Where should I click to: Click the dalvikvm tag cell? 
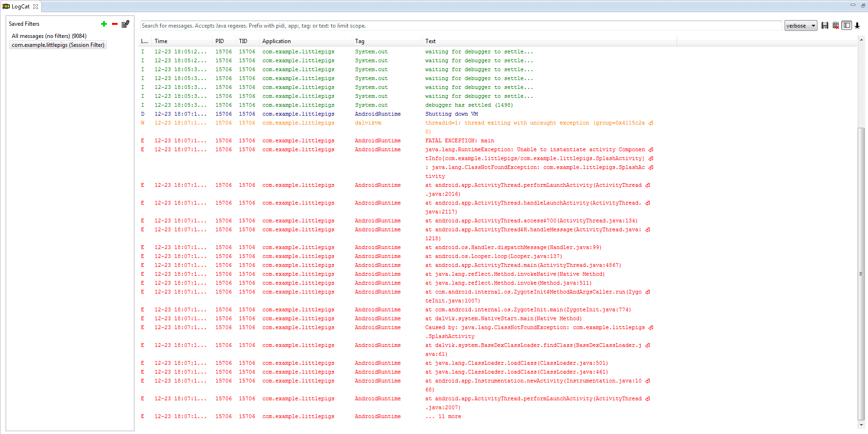(x=368, y=123)
